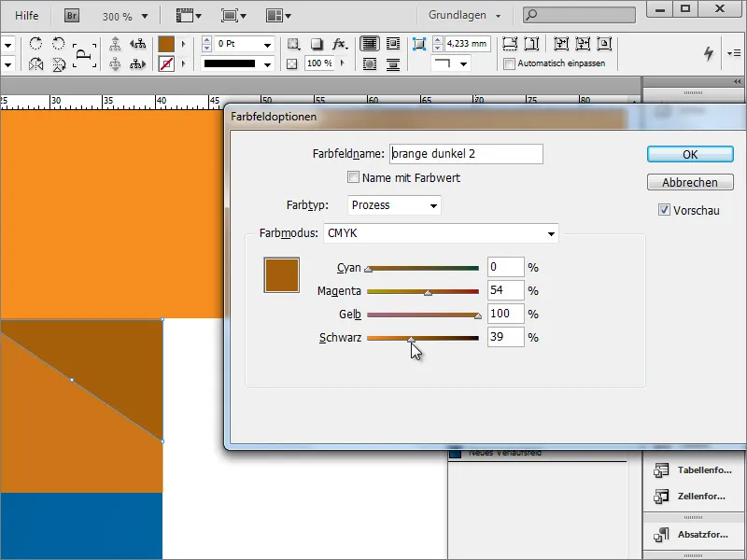The image size is (747, 560).
Task: Click the Magenta slider track
Action: [x=423, y=291]
